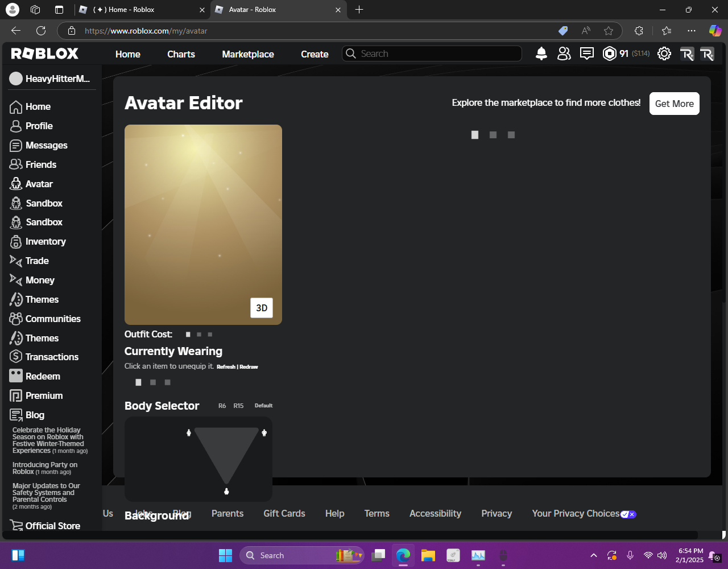Refresh the browser page
This screenshot has height=569, width=728.
(41, 31)
